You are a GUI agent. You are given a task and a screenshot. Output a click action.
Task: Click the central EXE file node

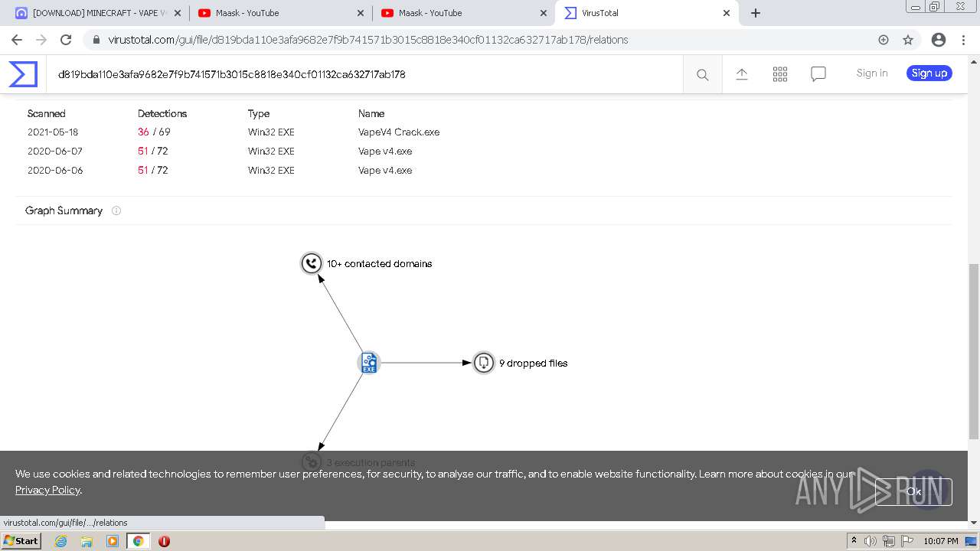(369, 363)
